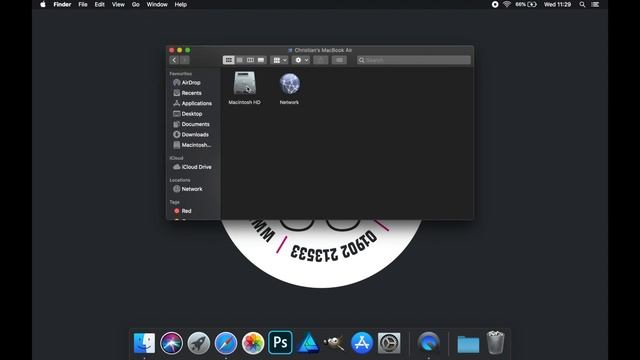Open the blue folder stack in the Dock
Viewport: 640px width, 360px height.
468,344
